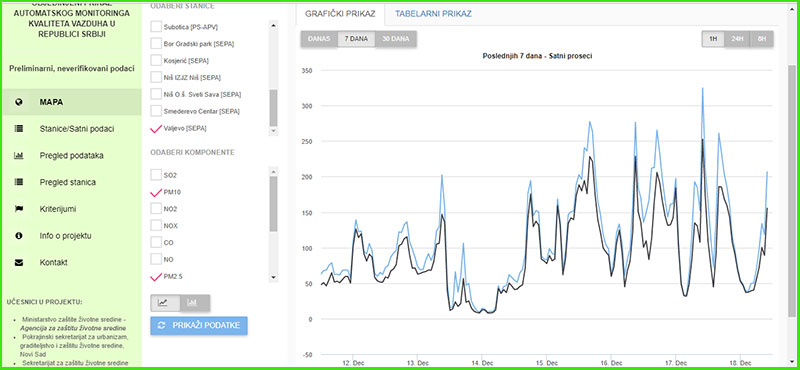Click the station list scrollbar thumb
Viewport: 800px width, 370px height.
[x=273, y=108]
